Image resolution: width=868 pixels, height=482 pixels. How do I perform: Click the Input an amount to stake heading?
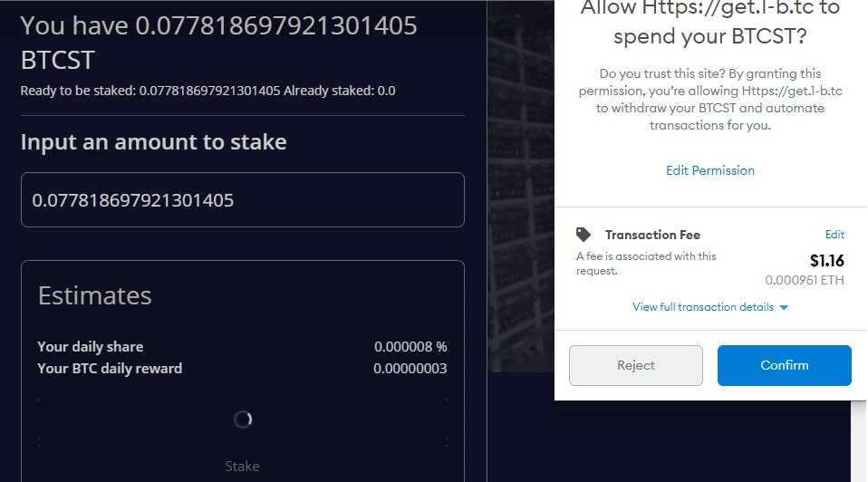[x=153, y=142]
